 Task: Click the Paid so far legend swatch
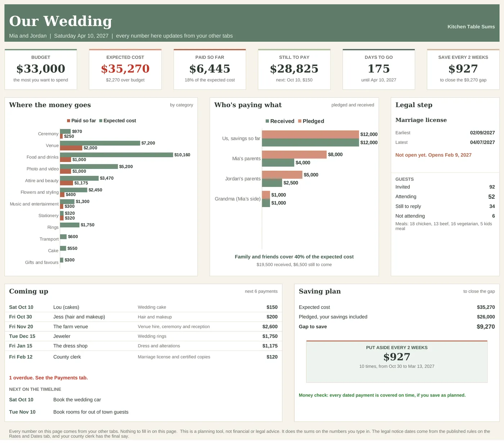68,121
